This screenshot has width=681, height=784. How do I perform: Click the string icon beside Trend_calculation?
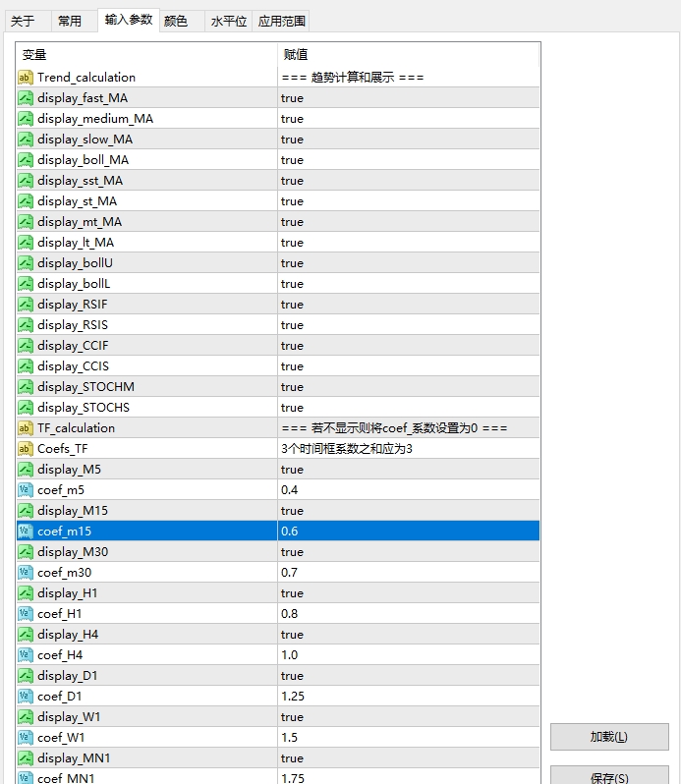(x=26, y=78)
